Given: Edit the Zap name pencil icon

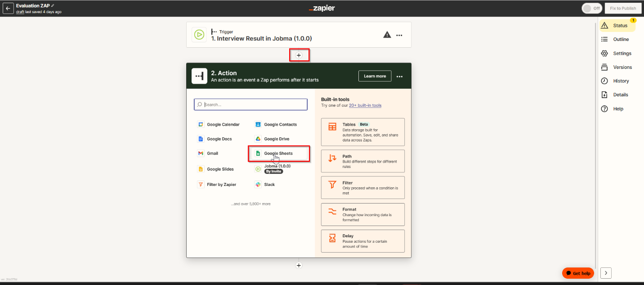Looking at the screenshot, I should [x=53, y=5].
